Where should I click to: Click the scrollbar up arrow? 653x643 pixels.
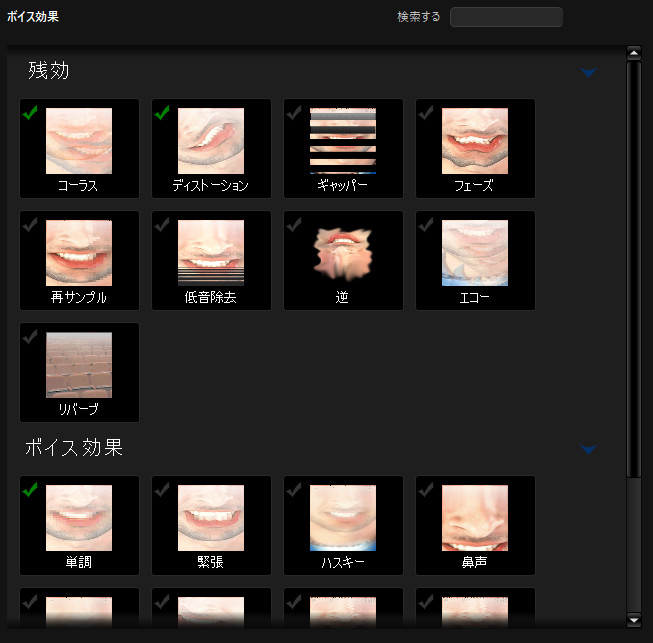coord(634,53)
